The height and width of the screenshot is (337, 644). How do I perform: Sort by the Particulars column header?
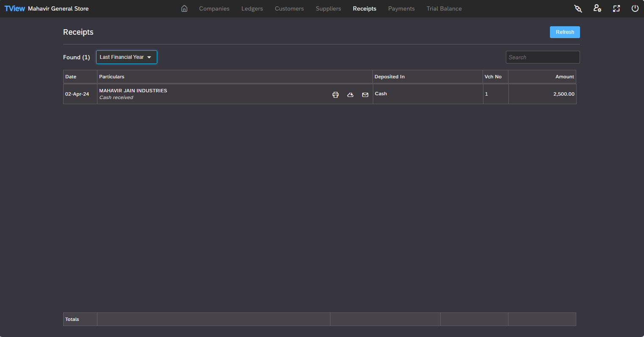point(235,77)
